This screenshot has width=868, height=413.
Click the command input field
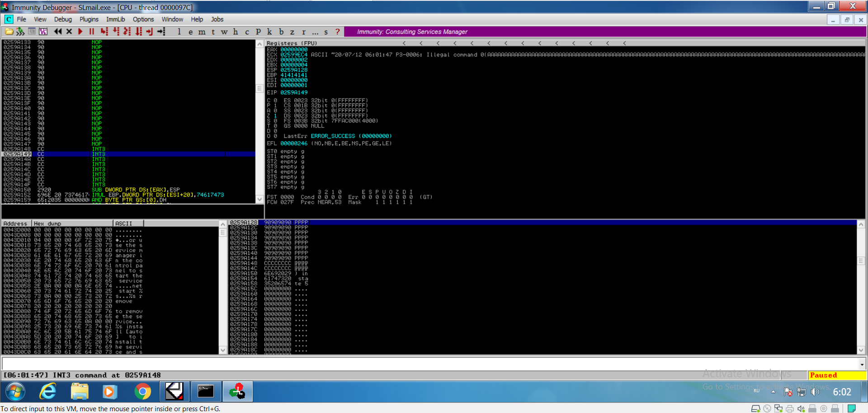pos(429,364)
